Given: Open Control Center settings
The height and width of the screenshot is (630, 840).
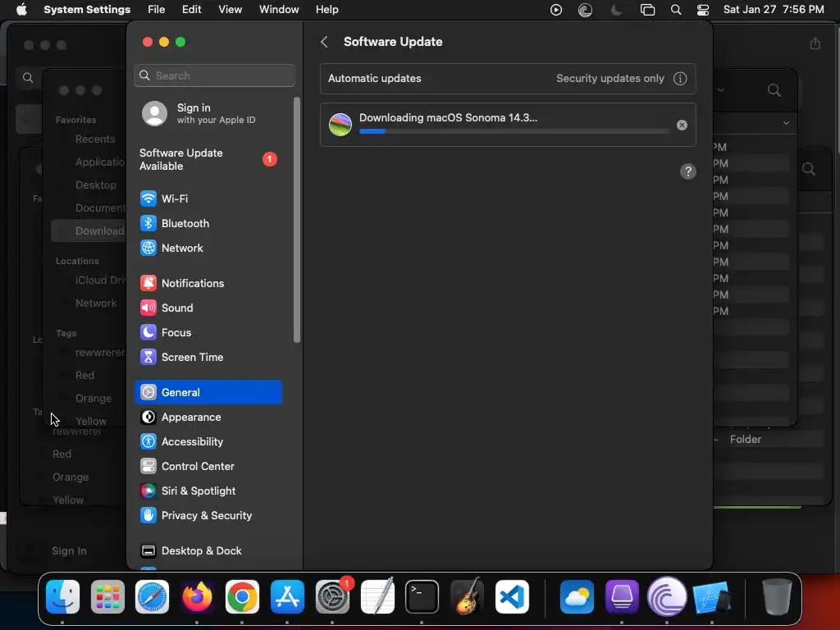Looking at the screenshot, I should (x=208, y=467).
